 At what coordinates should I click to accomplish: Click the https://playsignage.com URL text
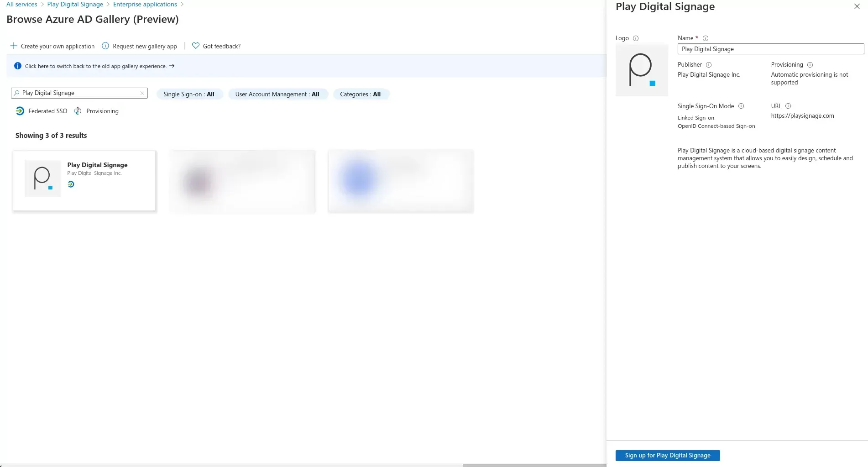(x=802, y=116)
